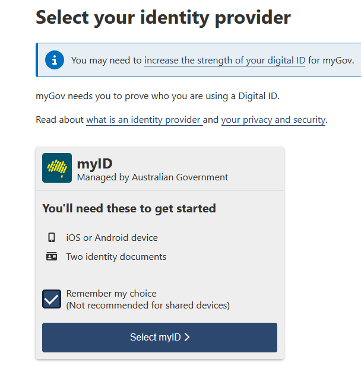Click the Remember my choice label text
The width and height of the screenshot is (362, 370).
point(111,294)
